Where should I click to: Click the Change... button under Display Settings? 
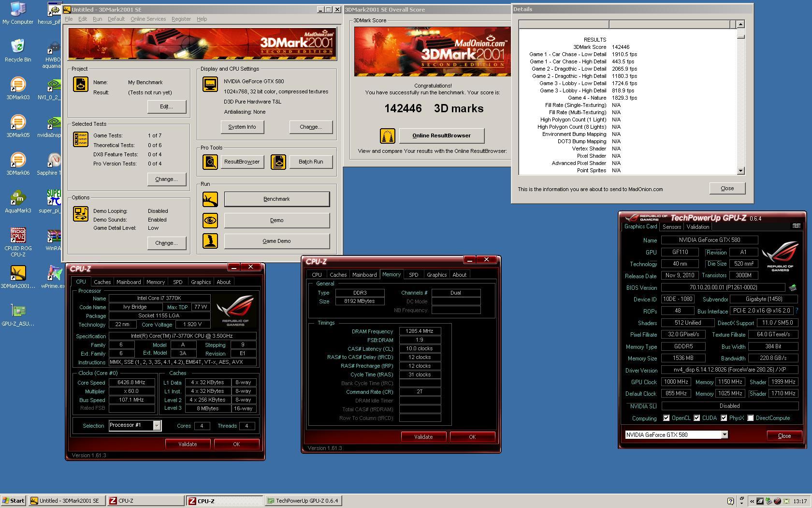pos(311,127)
